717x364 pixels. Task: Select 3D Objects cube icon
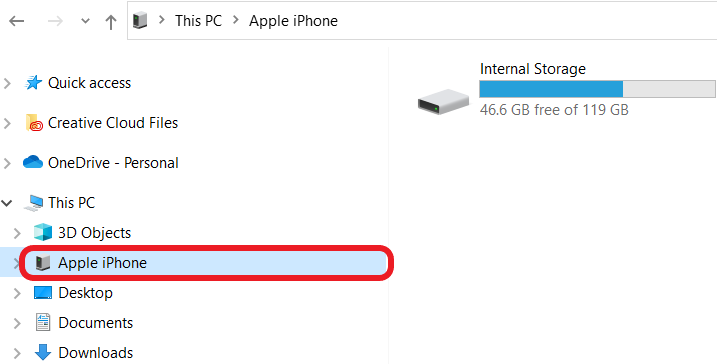coord(43,232)
